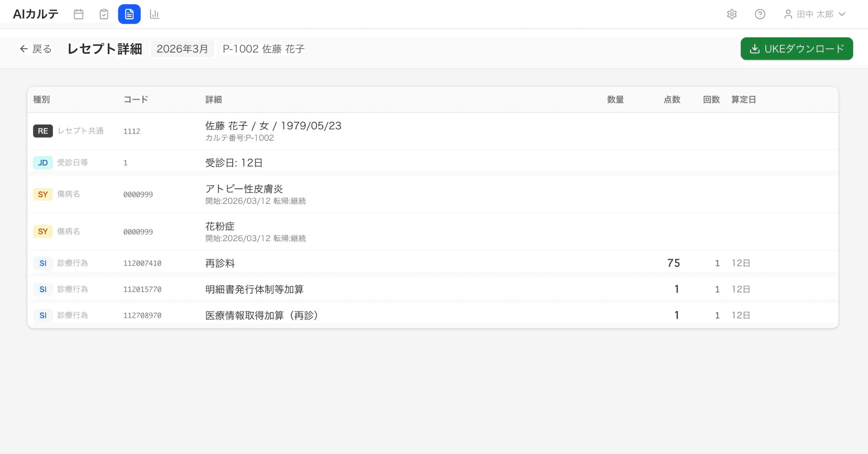The image size is (868, 454).
Task: Click the user profile avatar icon
Action: tap(788, 14)
